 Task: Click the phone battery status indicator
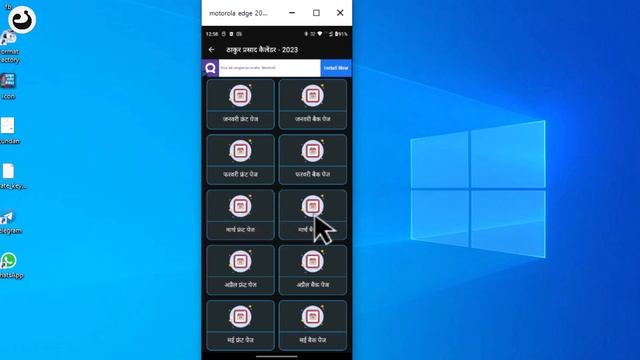tap(341, 34)
